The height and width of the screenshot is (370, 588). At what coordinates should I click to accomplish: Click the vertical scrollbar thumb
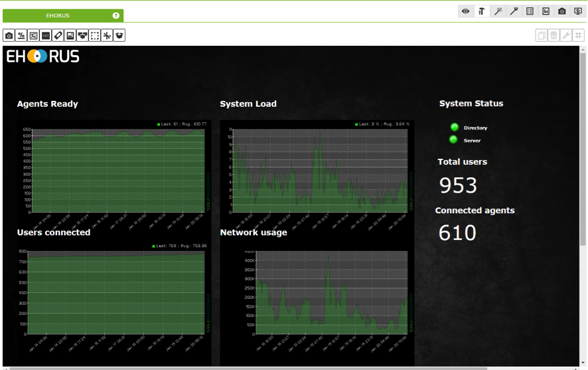click(583, 149)
